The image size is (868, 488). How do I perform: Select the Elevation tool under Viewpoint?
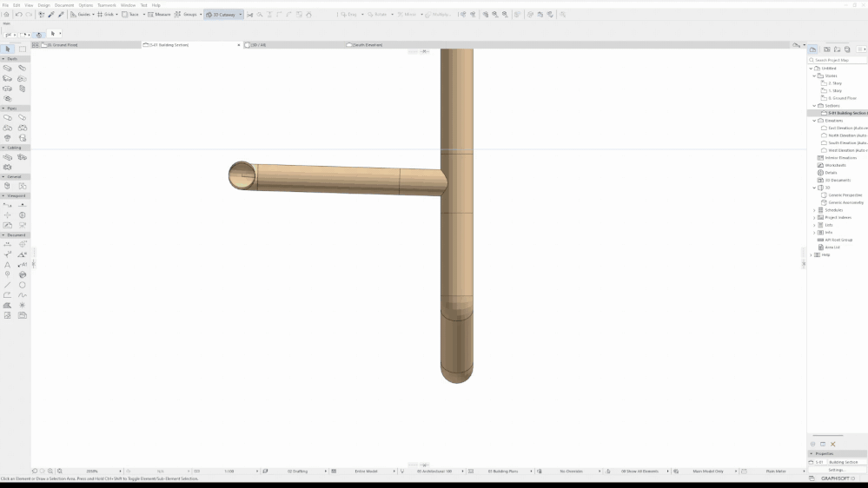click(23, 205)
